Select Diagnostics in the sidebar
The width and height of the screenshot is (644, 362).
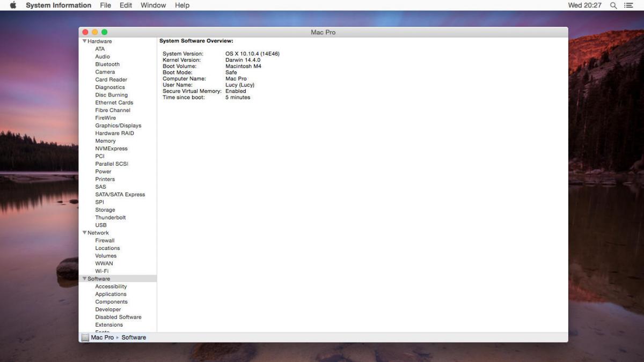point(110,87)
